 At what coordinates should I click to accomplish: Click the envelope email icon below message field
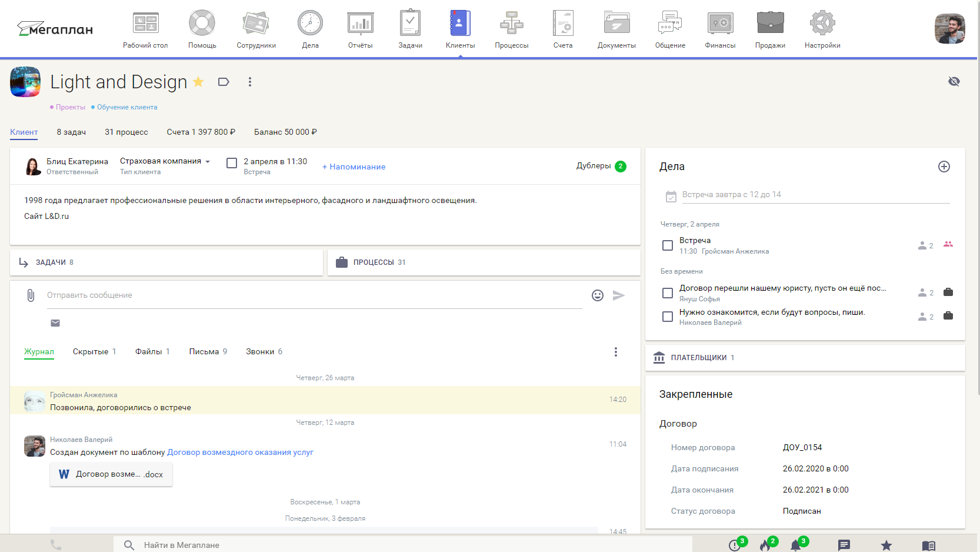tap(55, 323)
